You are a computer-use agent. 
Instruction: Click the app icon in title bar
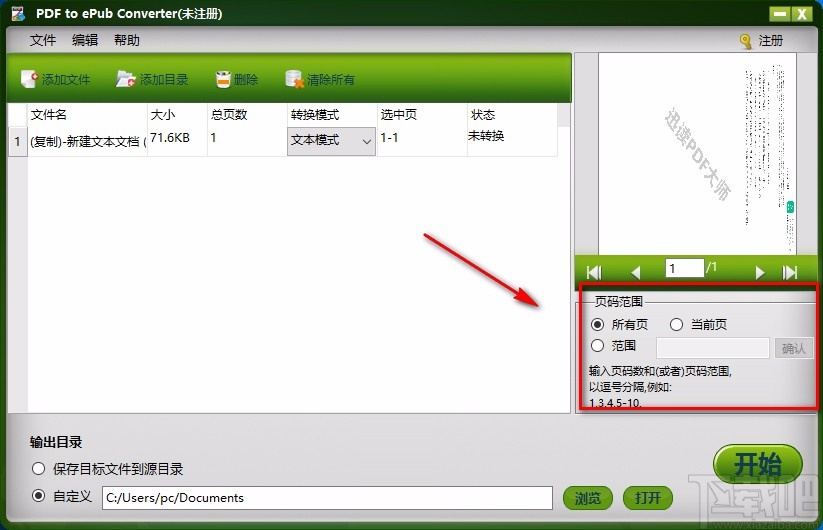pos(18,13)
